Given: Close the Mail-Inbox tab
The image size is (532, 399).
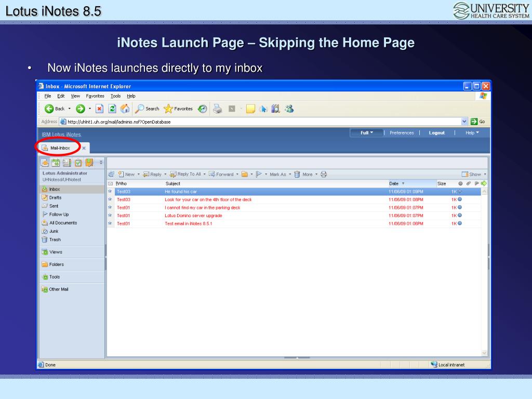Looking at the screenshot, I should (x=84, y=148).
